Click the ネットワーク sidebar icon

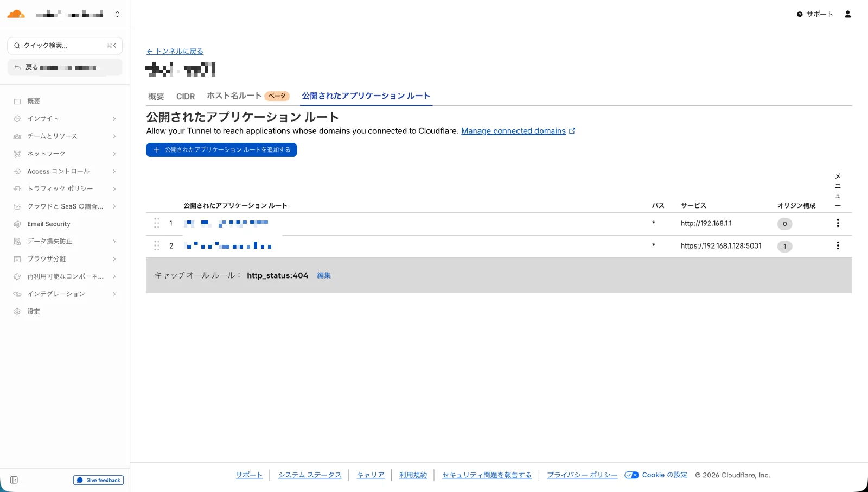pos(17,154)
